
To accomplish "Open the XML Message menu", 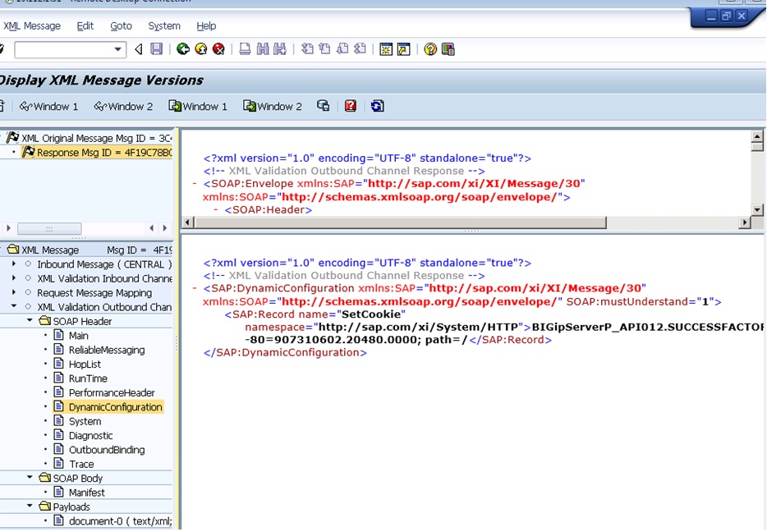I will [x=32, y=26].
